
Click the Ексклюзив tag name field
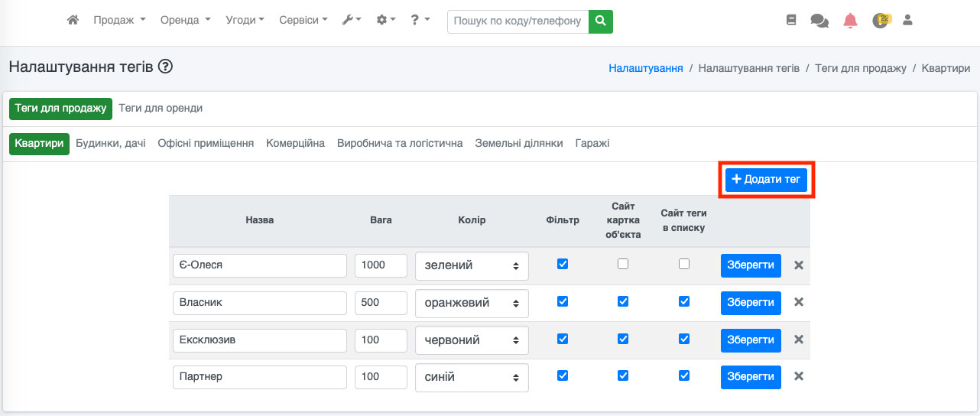260,340
